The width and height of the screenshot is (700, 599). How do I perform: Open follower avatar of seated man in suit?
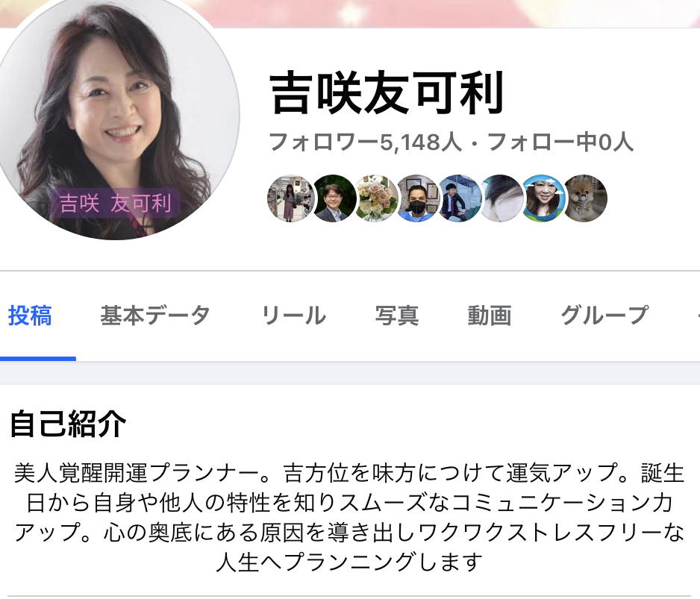click(x=460, y=198)
